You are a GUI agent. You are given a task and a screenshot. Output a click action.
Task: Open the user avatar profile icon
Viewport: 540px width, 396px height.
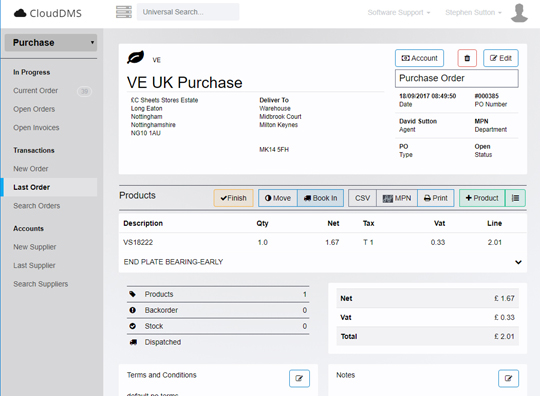519,13
